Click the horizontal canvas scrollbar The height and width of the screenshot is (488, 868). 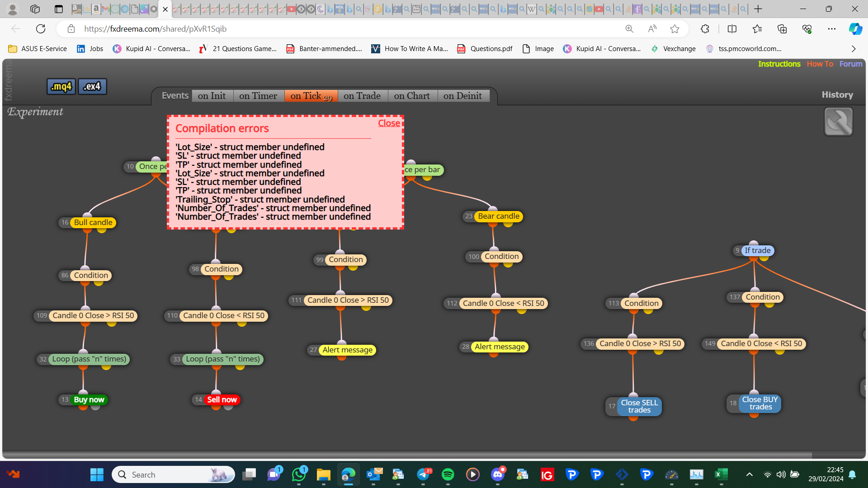[407, 455]
